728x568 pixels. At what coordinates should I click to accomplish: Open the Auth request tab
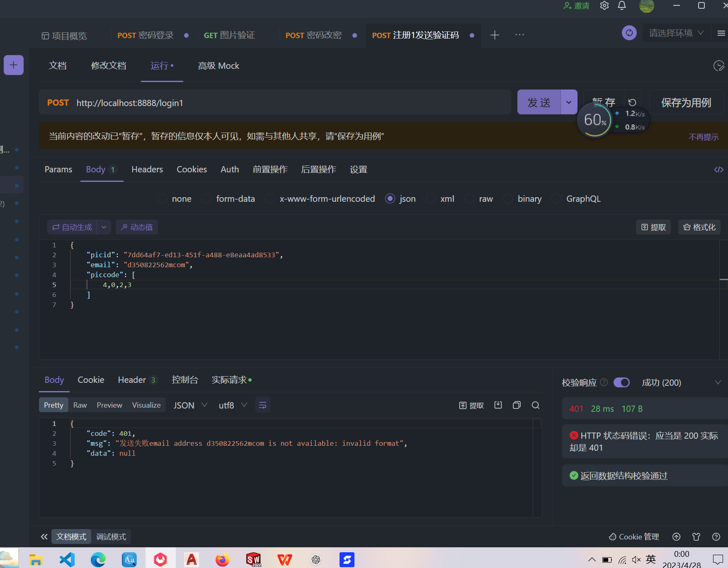pos(230,169)
